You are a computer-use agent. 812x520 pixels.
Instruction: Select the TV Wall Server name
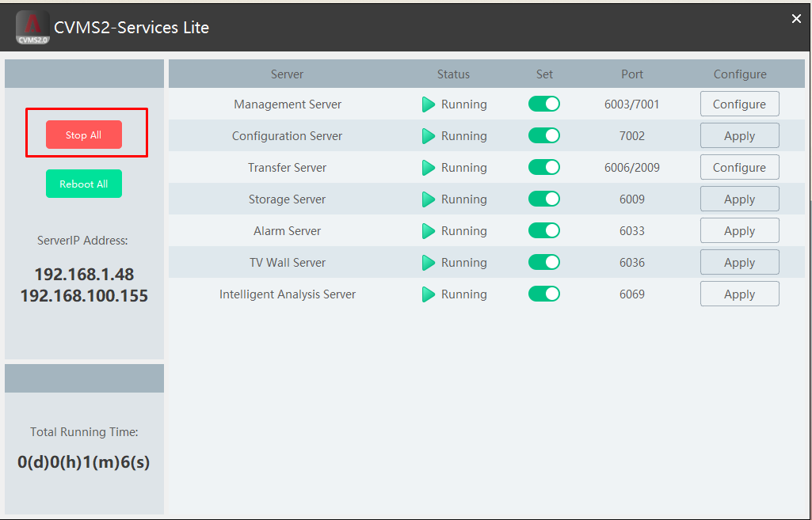[x=288, y=262]
